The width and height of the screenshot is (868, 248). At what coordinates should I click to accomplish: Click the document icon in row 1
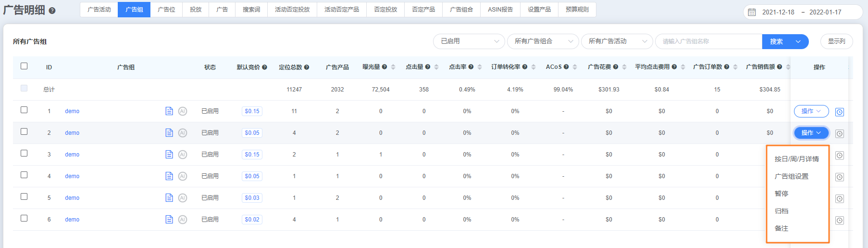click(x=169, y=111)
